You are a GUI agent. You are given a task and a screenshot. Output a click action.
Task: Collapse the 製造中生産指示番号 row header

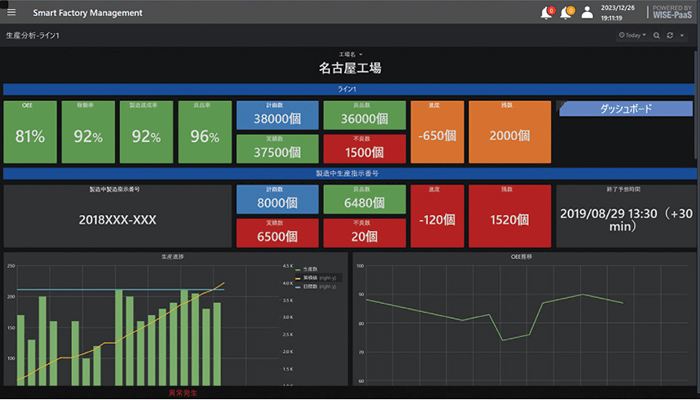click(349, 173)
